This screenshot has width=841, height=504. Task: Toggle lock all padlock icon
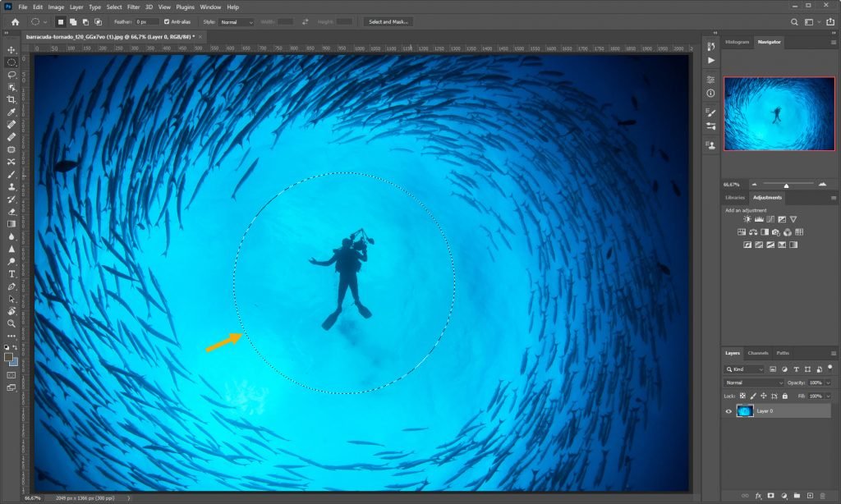tap(784, 396)
